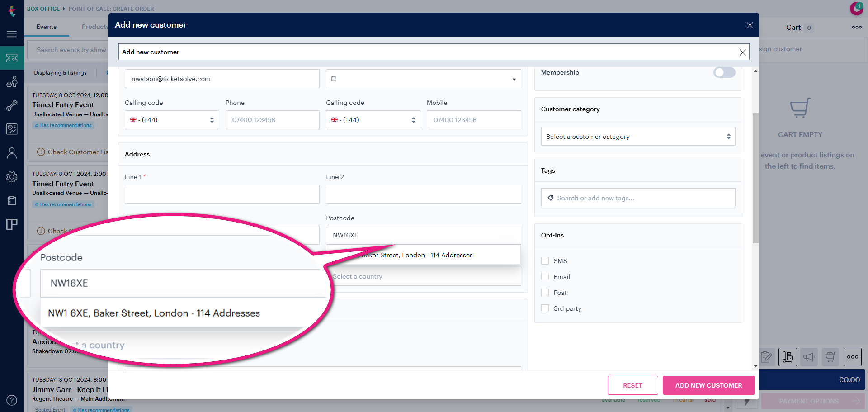Click the BOX OFFICE breadcrumb link
The image size is (868, 412).
43,9
